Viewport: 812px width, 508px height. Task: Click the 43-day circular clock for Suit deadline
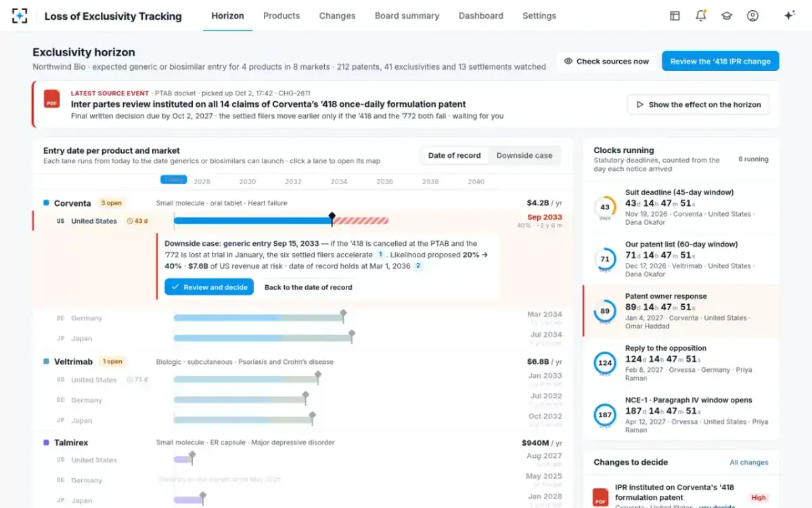[x=604, y=207]
